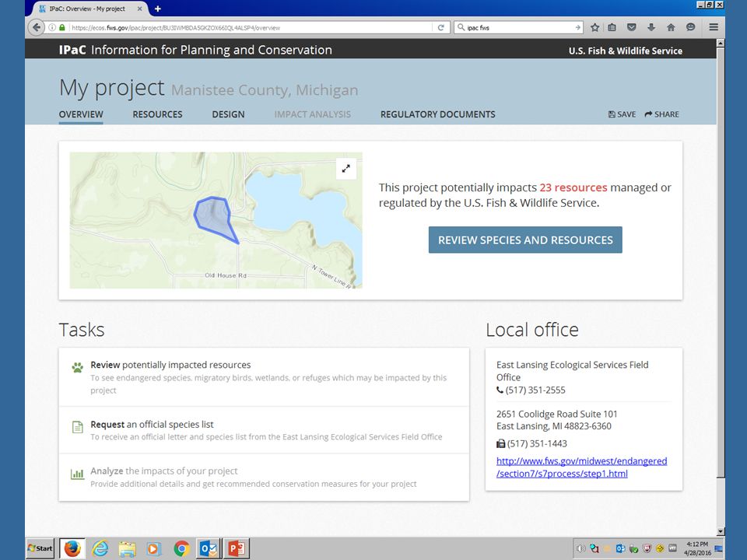Open Outlook from the taskbar
The width and height of the screenshot is (747, 560).
[209, 548]
